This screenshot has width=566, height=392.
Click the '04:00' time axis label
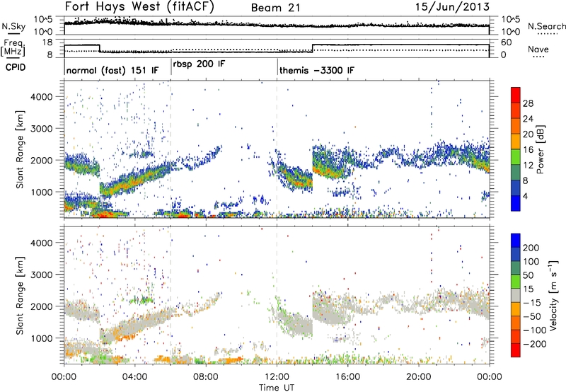click(134, 377)
